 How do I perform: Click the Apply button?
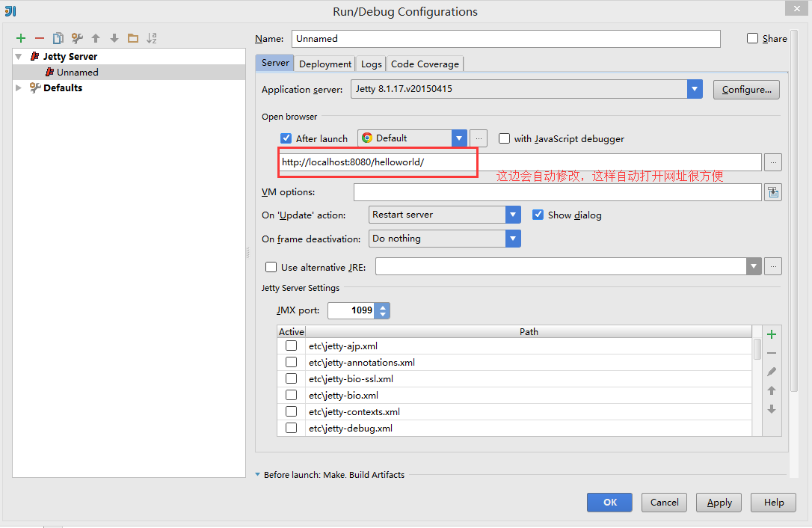point(719,502)
